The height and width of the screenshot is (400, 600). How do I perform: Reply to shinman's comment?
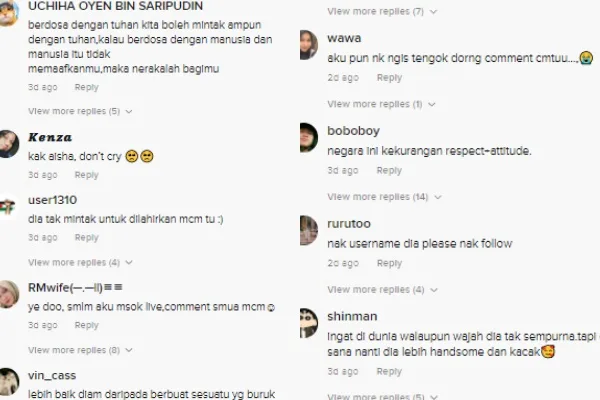pyautogui.click(x=389, y=372)
